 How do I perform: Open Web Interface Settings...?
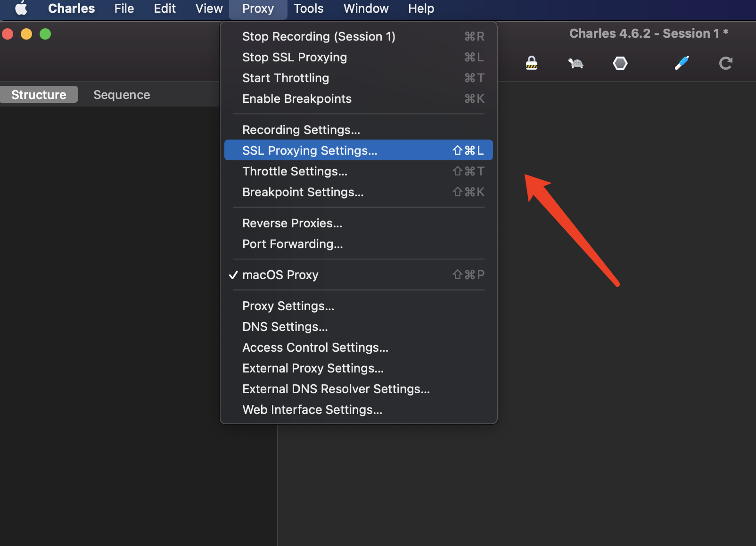pyautogui.click(x=359, y=410)
